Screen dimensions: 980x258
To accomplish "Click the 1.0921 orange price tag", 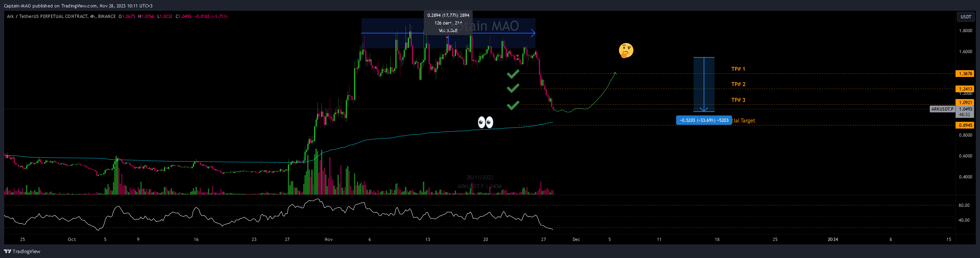I will click(x=965, y=102).
